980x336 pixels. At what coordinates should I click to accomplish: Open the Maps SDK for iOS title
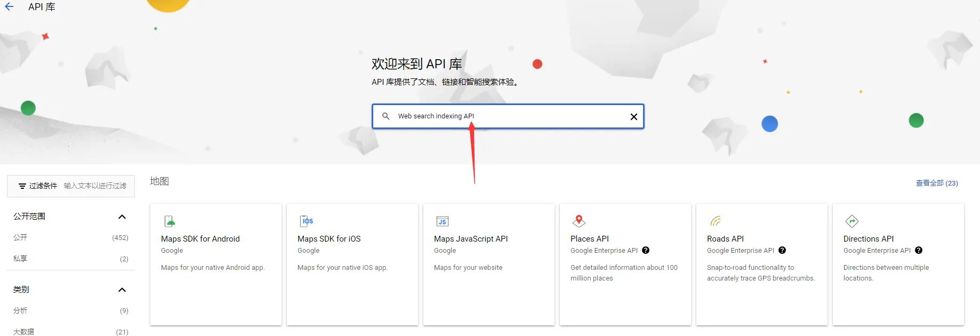(x=329, y=239)
